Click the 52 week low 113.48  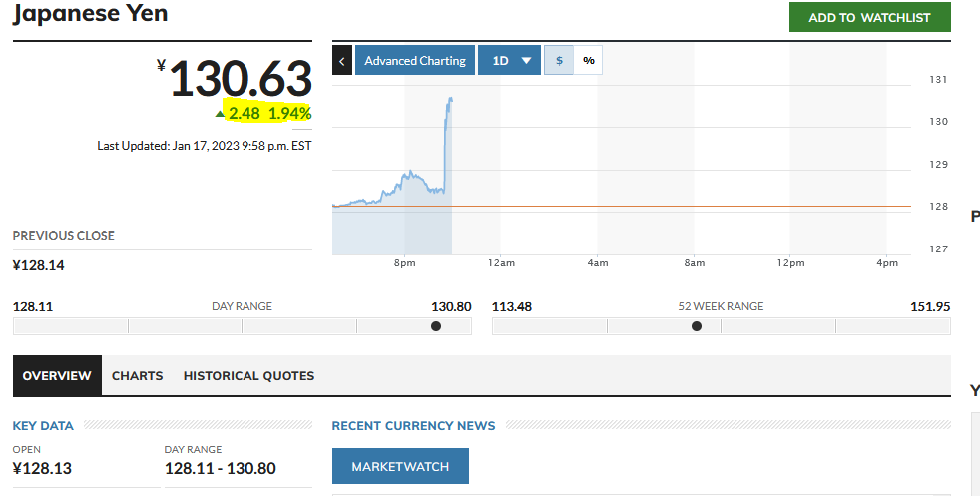(512, 306)
